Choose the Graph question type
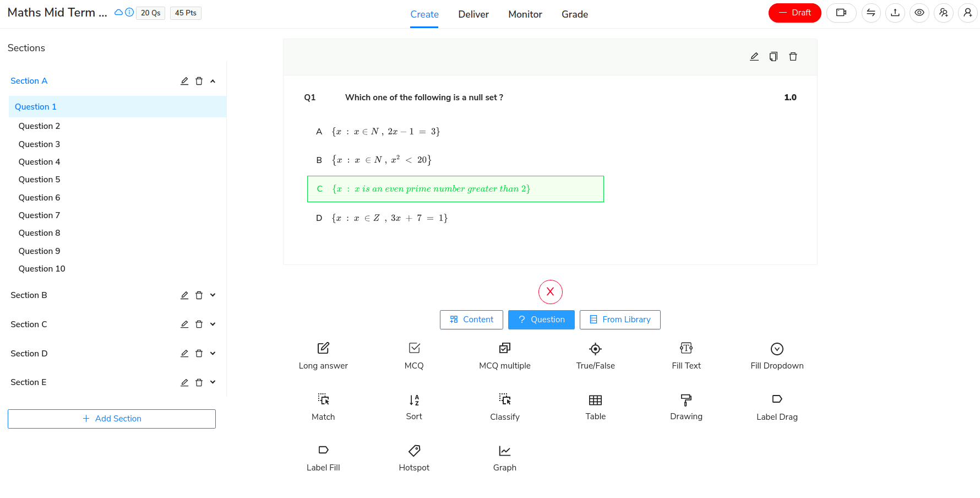Viewport: 980px width, 498px height. (x=504, y=458)
